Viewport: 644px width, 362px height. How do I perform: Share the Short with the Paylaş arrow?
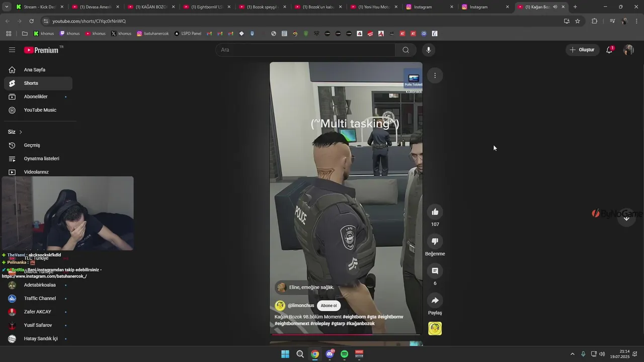(x=435, y=300)
